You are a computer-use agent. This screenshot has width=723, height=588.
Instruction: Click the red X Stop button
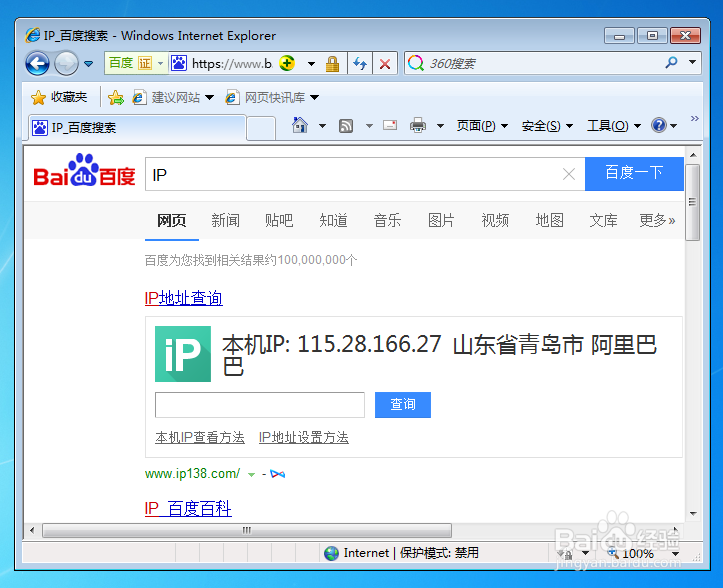[x=385, y=63]
